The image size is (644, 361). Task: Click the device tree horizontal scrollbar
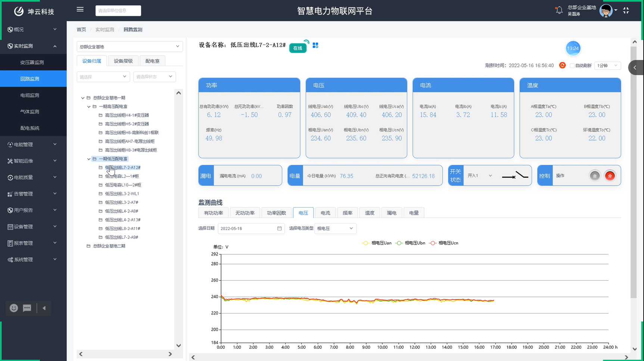(125, 354)
